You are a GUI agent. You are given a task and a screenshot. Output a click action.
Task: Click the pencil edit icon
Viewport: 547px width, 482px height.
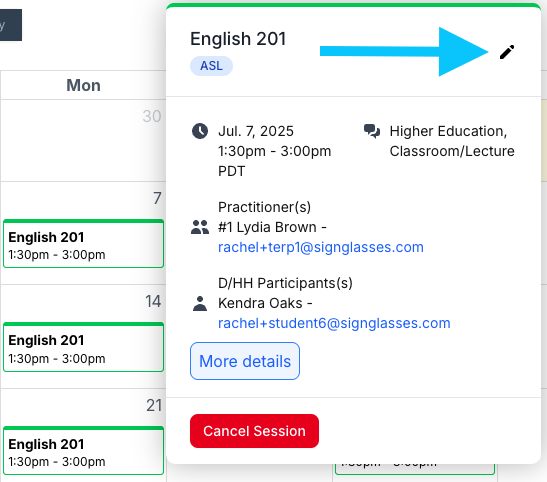click(507, 52)
